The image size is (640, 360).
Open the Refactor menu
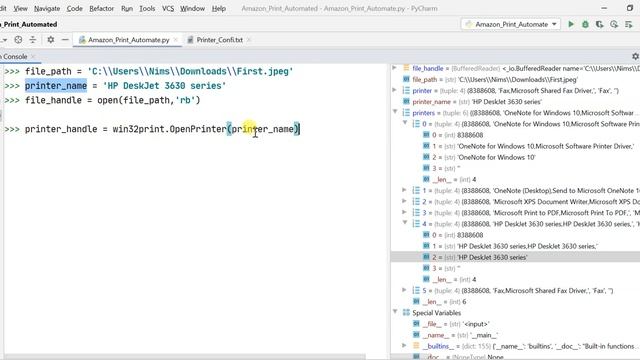point(102,8)
